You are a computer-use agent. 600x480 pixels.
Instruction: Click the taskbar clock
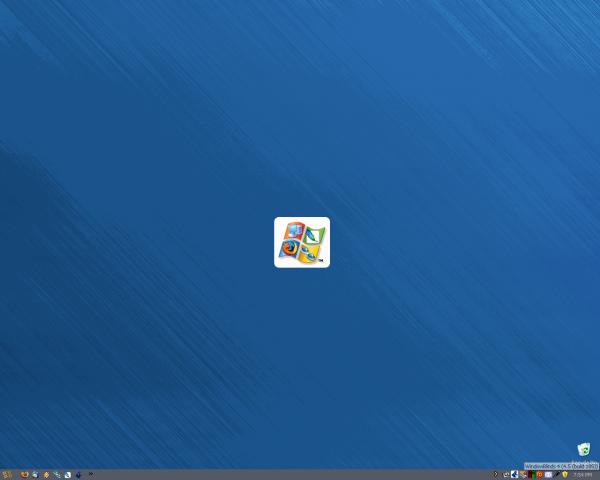coord(582,475)
